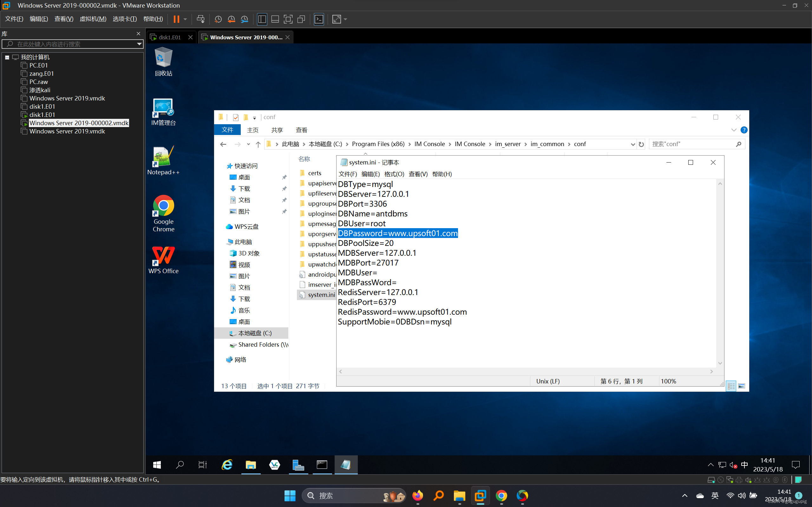Viewport: 812px width, 507px height.
Task: Open Notepad 格式(O) menu
Action: click(394, 174)
